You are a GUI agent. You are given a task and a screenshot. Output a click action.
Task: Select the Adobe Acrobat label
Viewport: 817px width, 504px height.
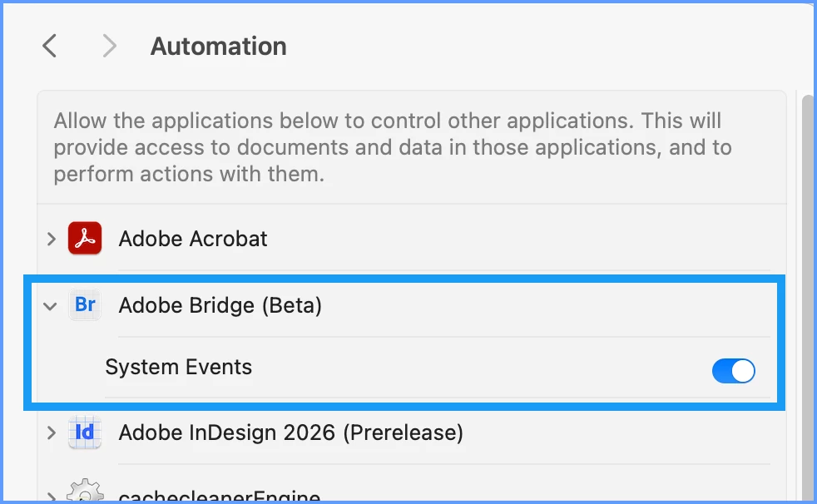193,239
